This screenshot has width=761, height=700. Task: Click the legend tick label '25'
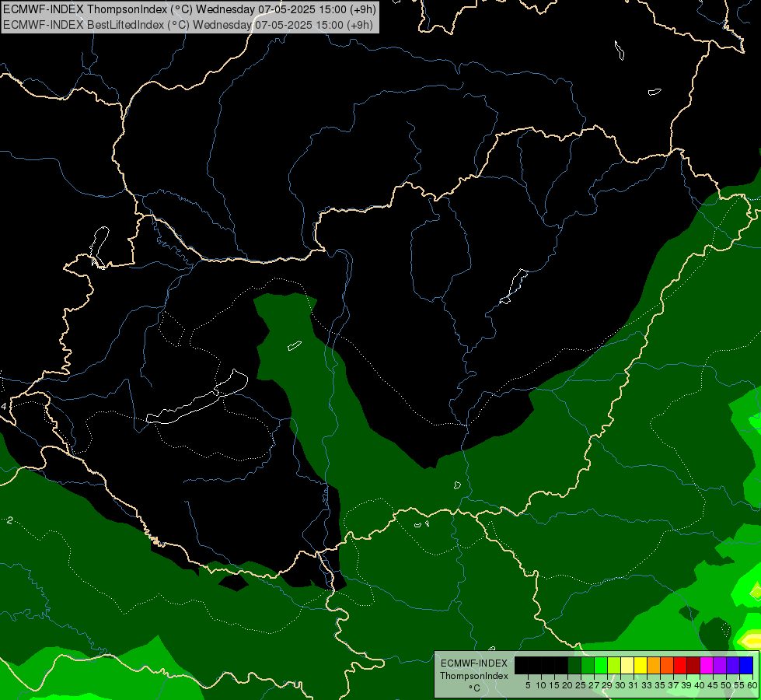(581, 685)
